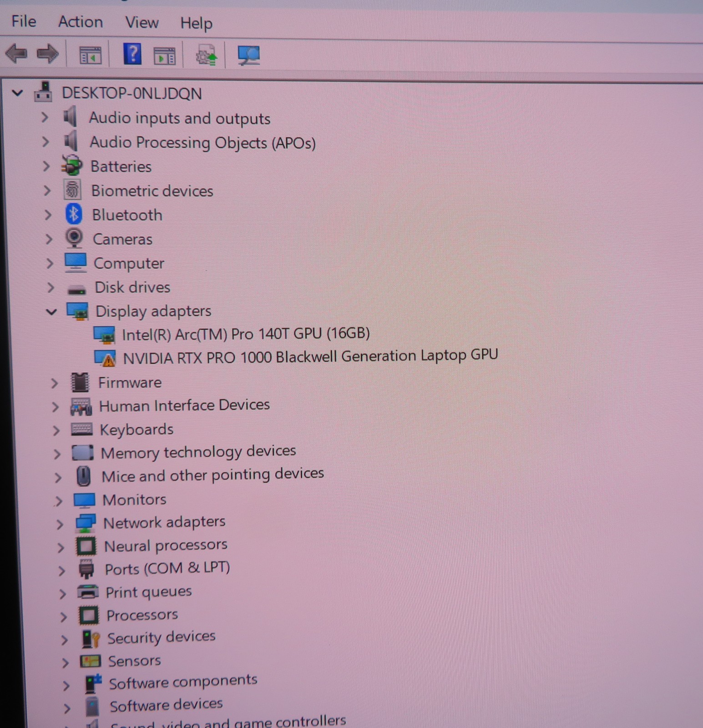Viewport: 703px width, 728px height.
Task: Open the Help menu
Action: pyautogui.click(x=196, y=23)
